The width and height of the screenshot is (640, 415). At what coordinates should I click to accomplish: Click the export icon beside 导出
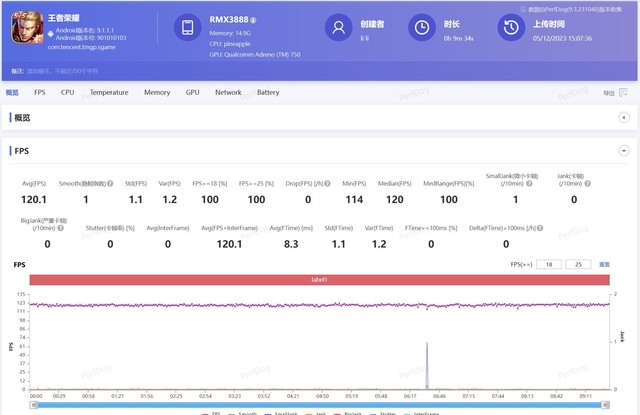coord(624,93)
